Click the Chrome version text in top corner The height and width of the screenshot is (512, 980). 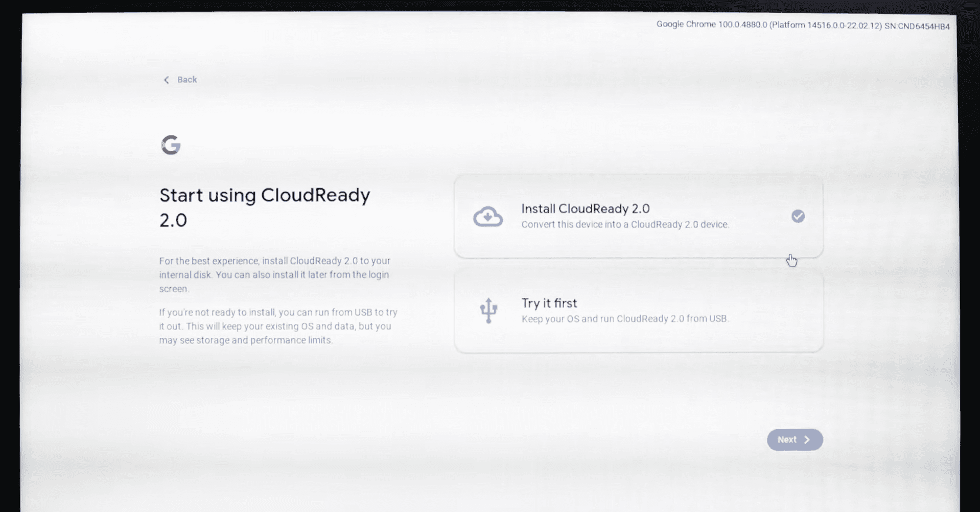[803, 25]
